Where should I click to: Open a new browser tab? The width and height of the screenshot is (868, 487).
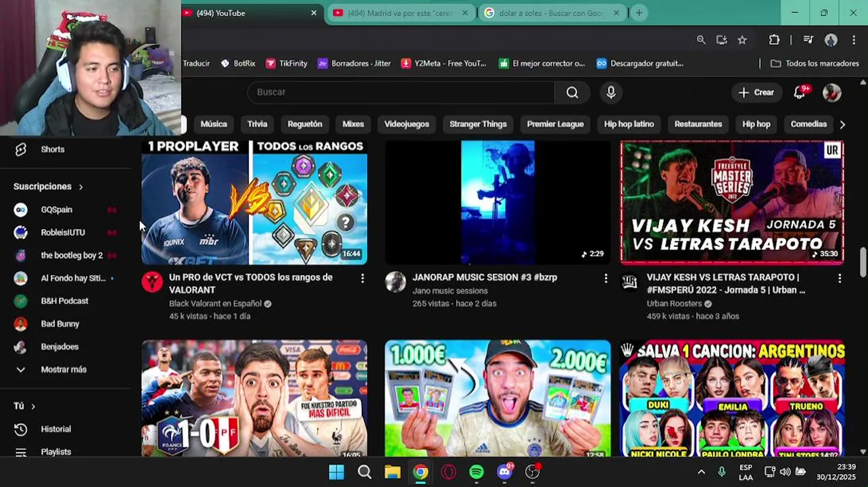pyautogui.click(x=639, y=13)
